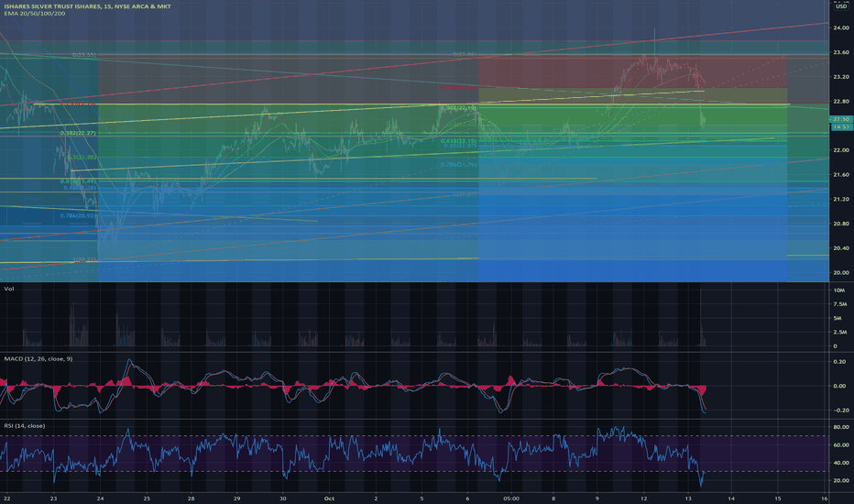Select the RSI (14, close) label
The image size is (854, 504).
coord(25,425)
